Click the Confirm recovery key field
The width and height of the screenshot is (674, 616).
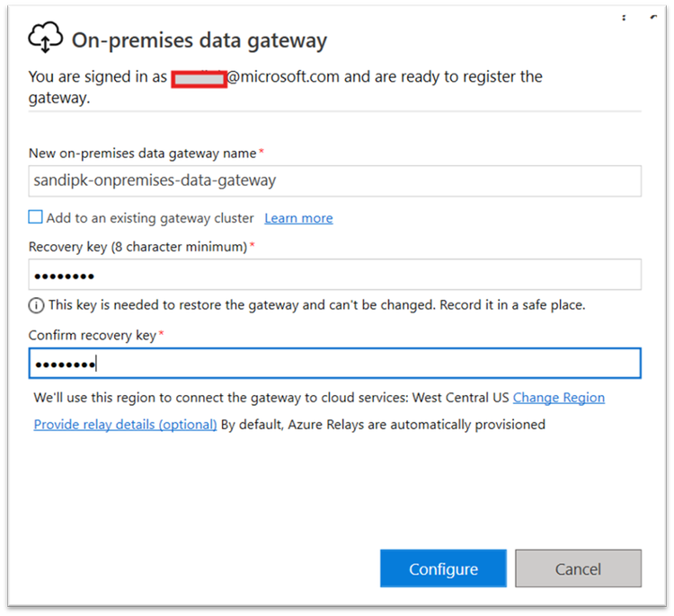coord(334,364)
